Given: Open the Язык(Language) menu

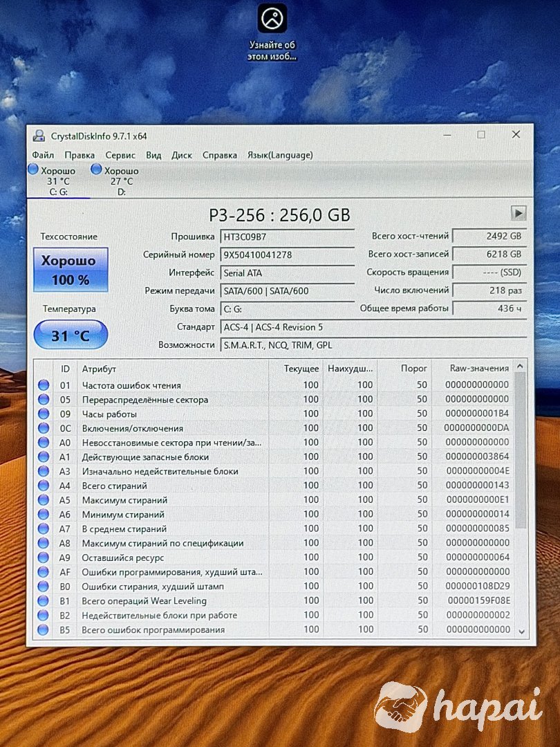Looking at the screenshot, I should point(280,156).
